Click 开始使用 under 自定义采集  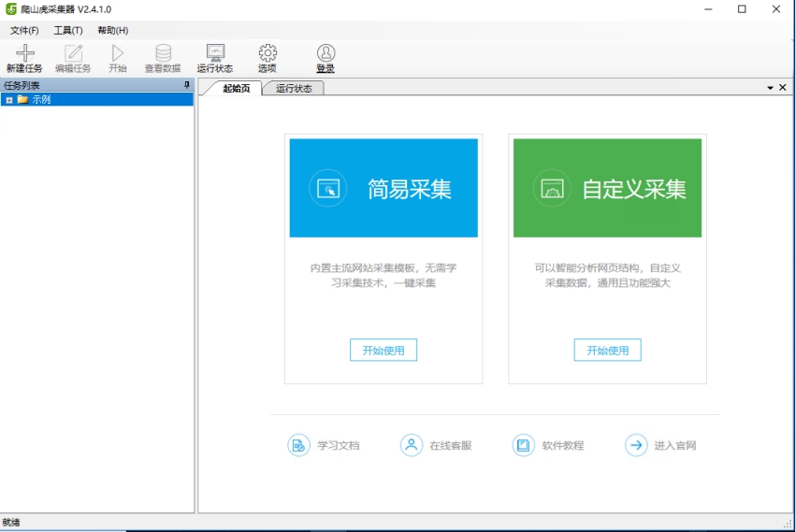pyautogui.click(x=607, y=351)
